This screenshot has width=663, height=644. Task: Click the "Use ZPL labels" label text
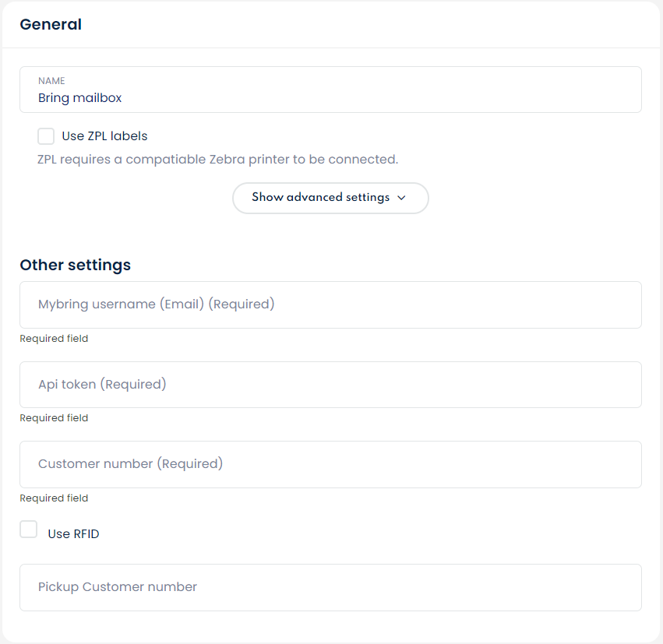pyautogui.click(x=104, y=136)
